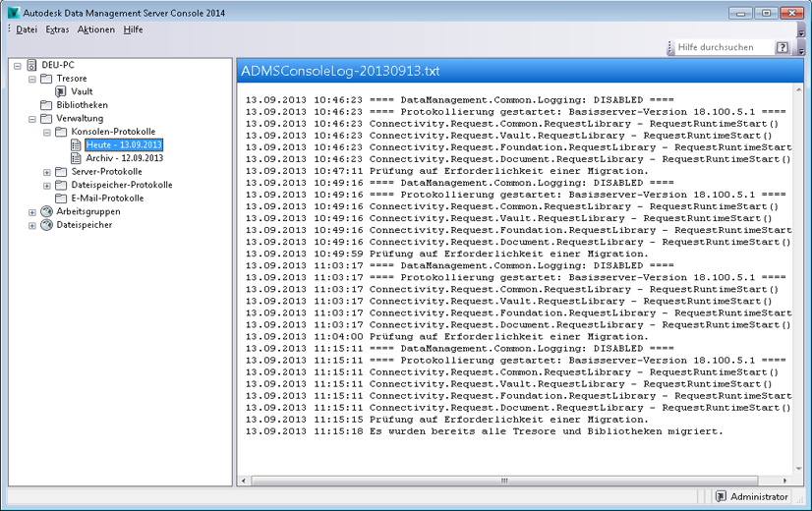Open the Aktionen menu

click(95, 29)
